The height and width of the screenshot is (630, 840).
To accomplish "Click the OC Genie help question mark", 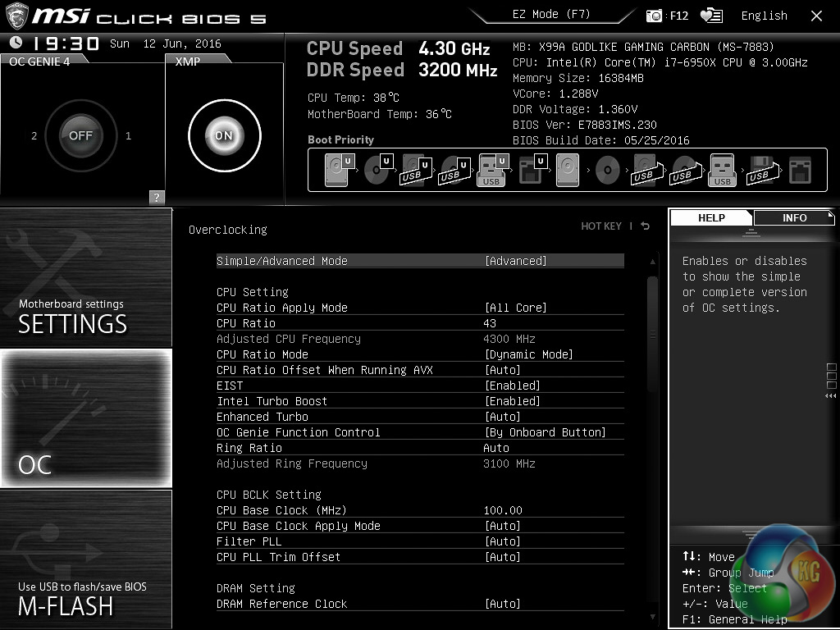I will click(157, 197).
